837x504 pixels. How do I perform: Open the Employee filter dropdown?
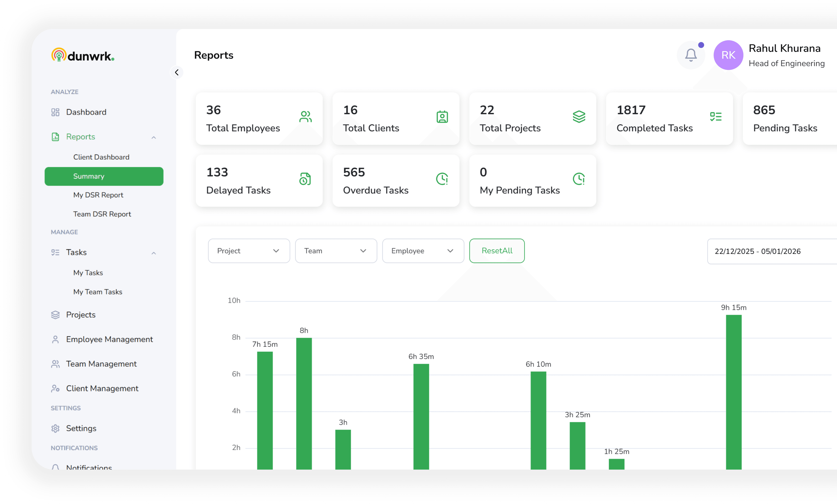(423, 251)
